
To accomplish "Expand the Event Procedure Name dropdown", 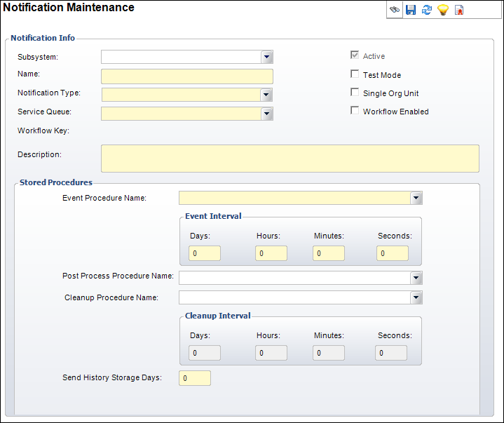I will pos(416,198).
